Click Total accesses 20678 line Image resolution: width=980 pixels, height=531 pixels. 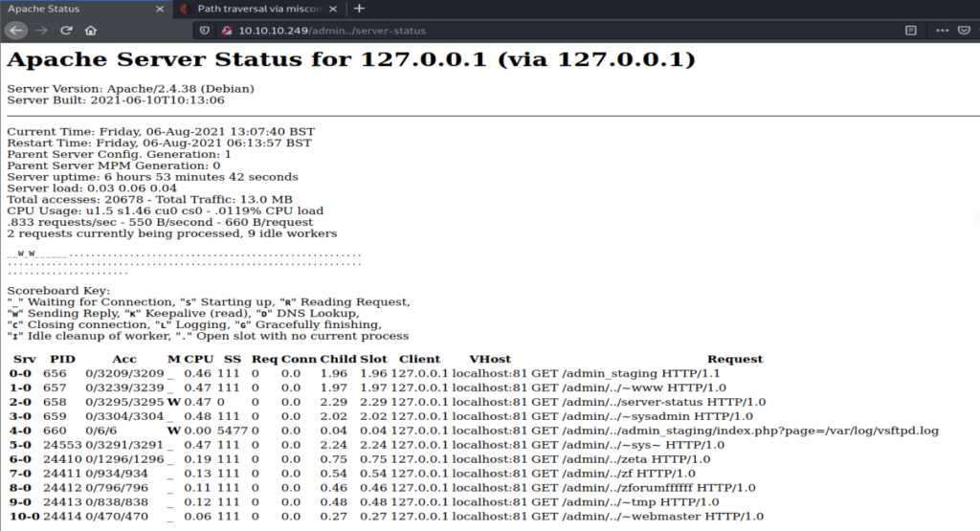pos(149,199)
